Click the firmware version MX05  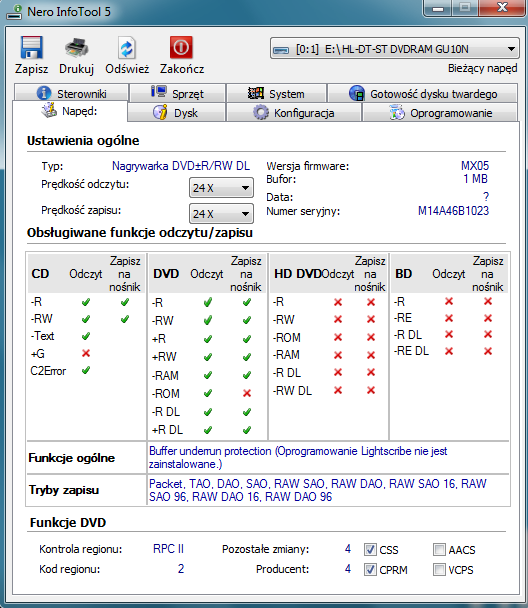[x=475, y=166]
